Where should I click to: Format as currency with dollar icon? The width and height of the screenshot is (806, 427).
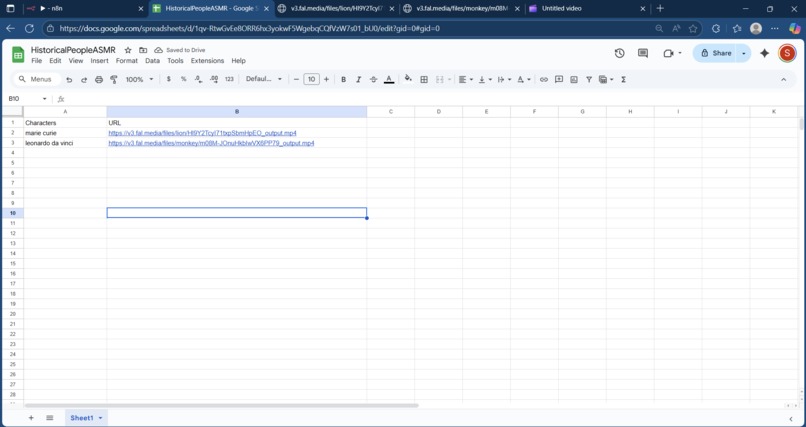[169, 79]
